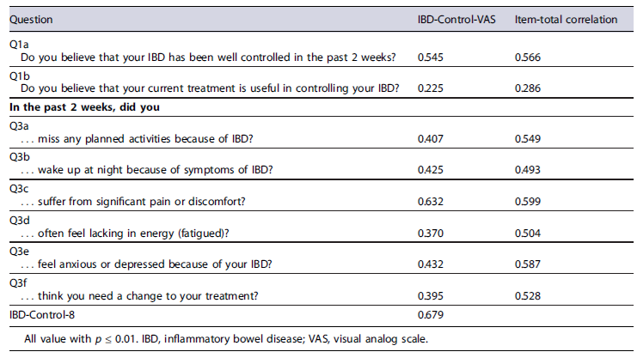Click the Question column header
This screenshot has width=643, height=364.
32,19
